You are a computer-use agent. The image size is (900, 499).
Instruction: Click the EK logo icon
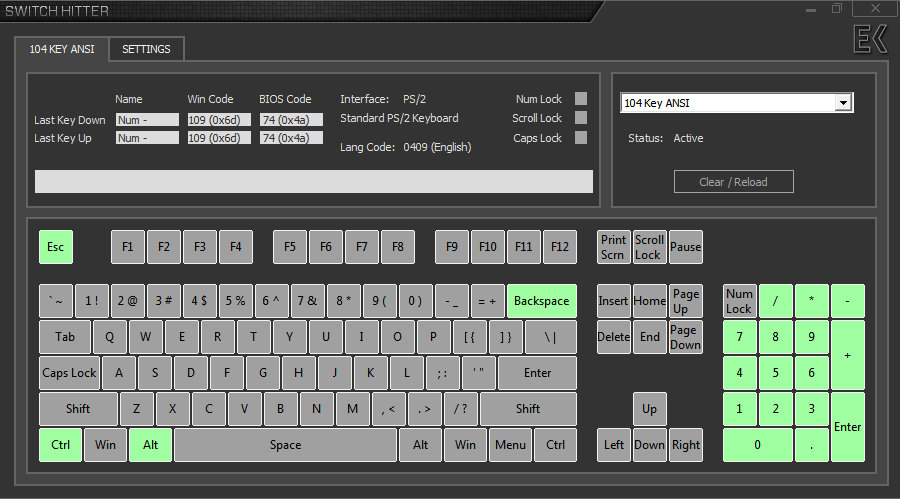pyautogui.click(x=869, y=39)
